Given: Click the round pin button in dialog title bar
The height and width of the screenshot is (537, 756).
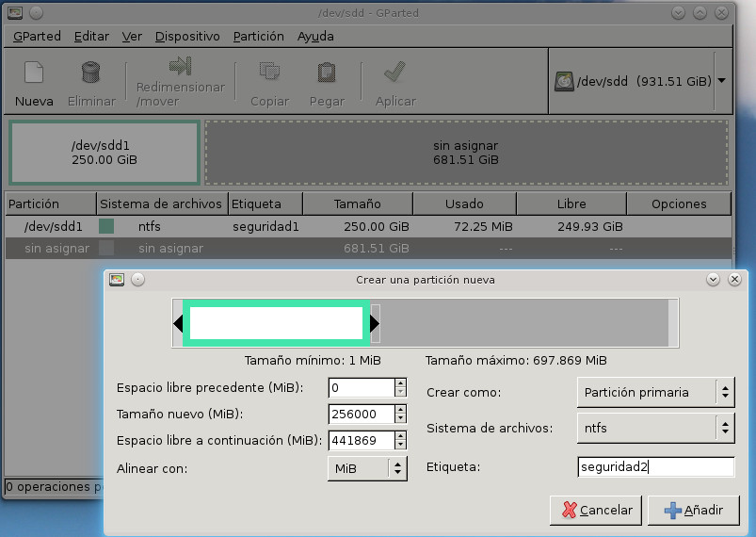Looking at the screenshot, I should (137, 280).
